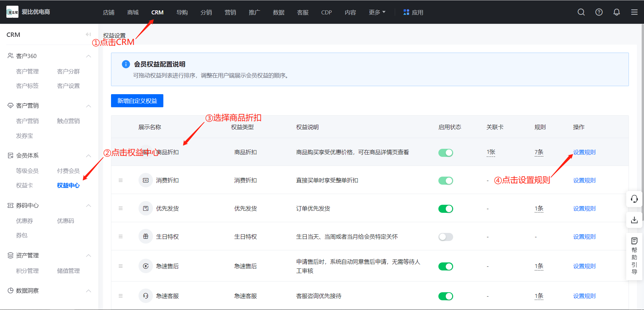The width and height of the screenshot is (644, 310).
Task: Collapse the 客户营销 section
Action: [x=89, y=106]
